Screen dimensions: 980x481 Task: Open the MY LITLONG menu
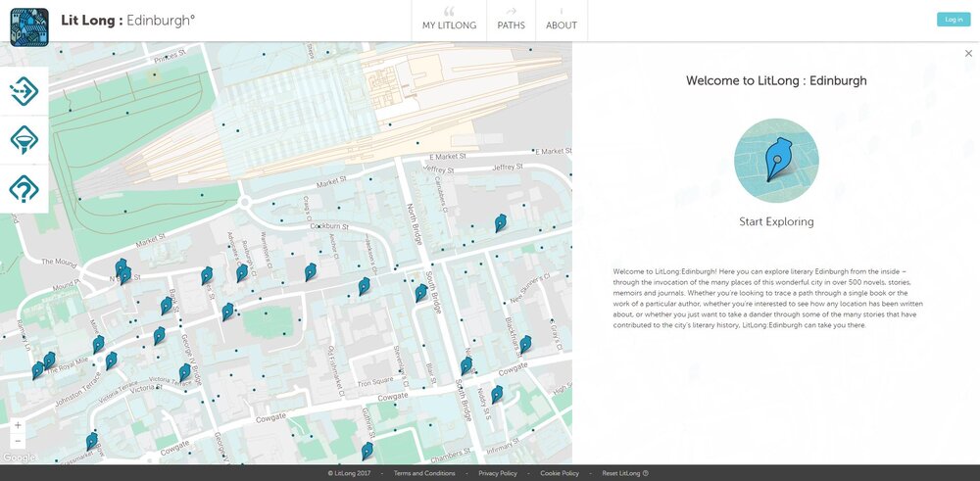(449, 20)
